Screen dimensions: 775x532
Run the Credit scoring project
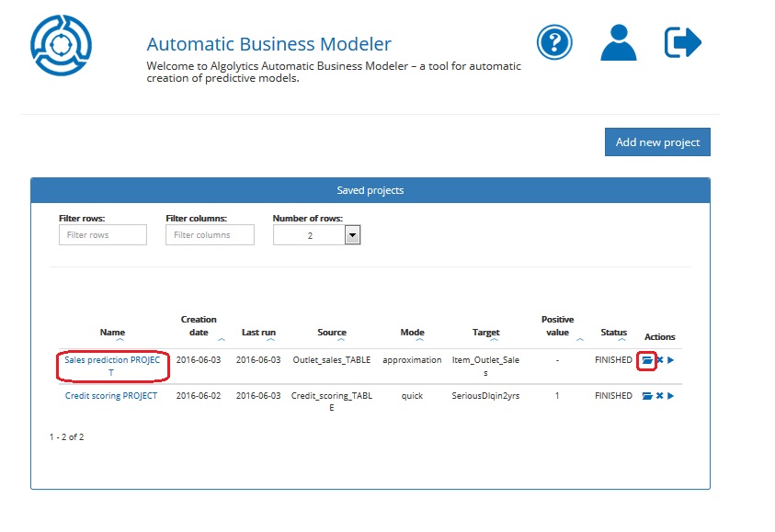[671, 396]
